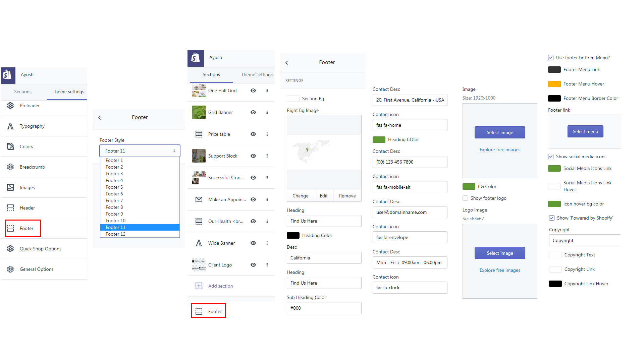
Task: Open the Footer Style dropdown
Action: click(140, 151)
